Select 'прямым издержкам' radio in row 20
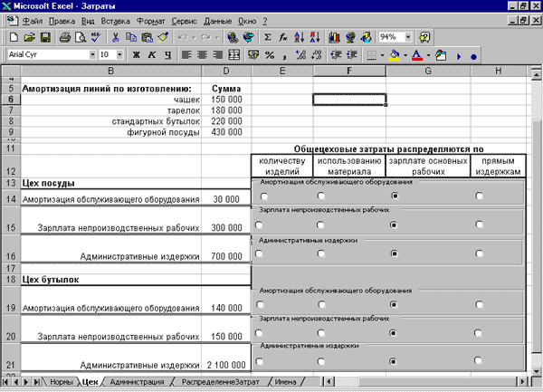 pos(478,333)
